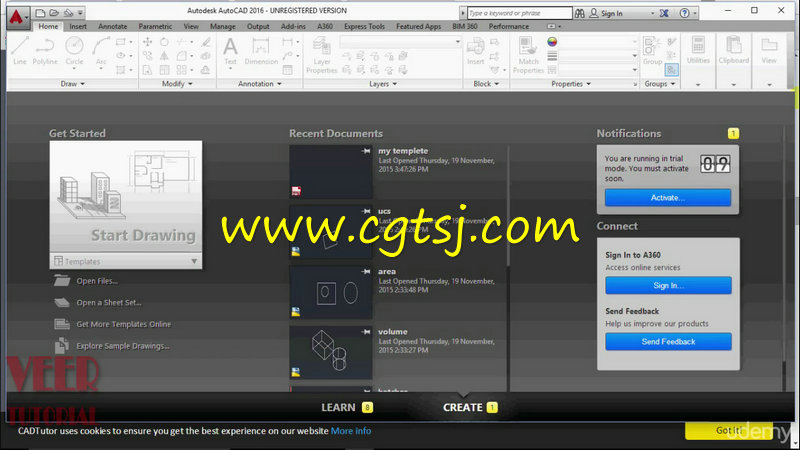
Task: Expand the Block panel dropdown
Action: (x=486, y=84)
